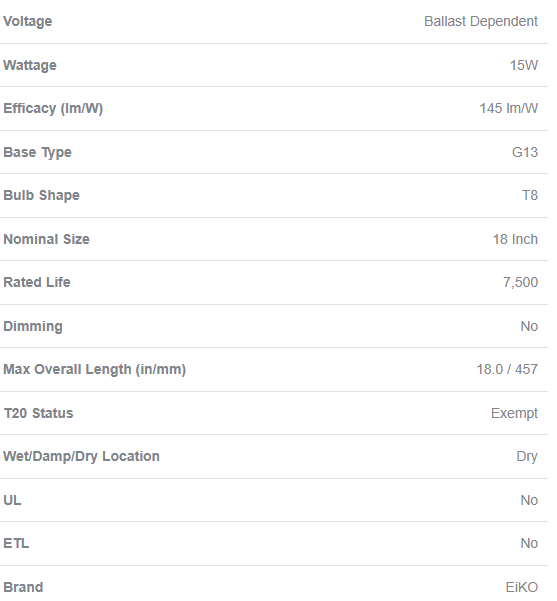Screen dimensions: 557x601
Task: Select the 15W wattage value
Action: pyautogui.click(x=524, y=65)
